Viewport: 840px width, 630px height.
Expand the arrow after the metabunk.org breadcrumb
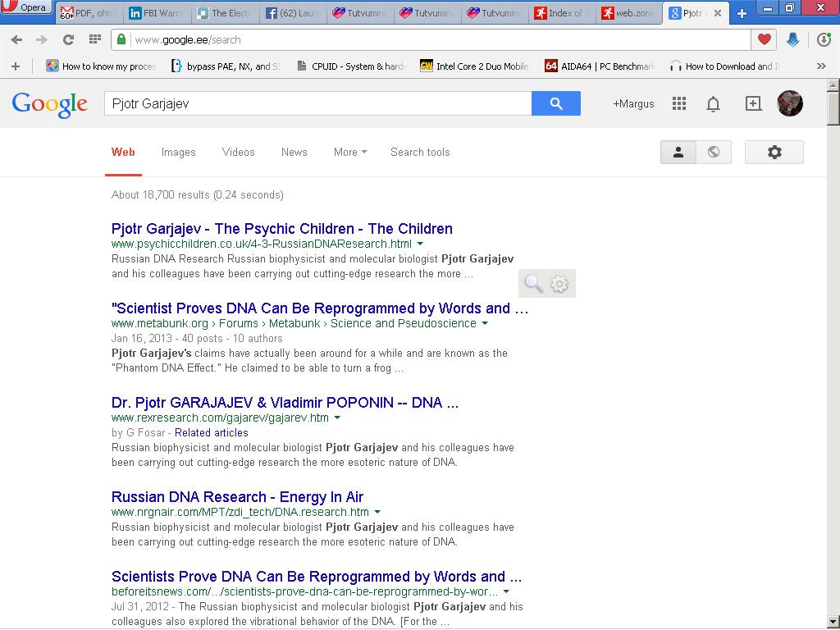485,323
